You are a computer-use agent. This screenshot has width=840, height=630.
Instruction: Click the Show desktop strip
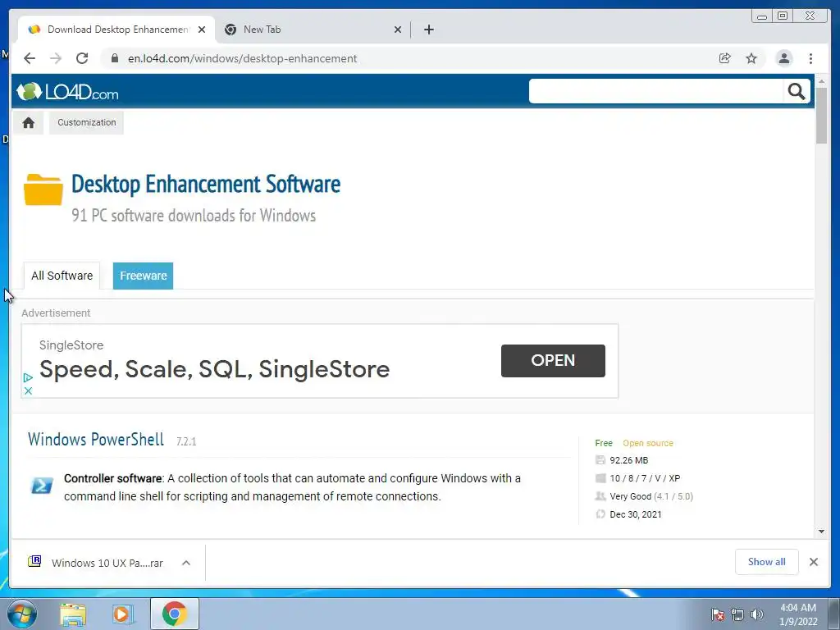834,614
